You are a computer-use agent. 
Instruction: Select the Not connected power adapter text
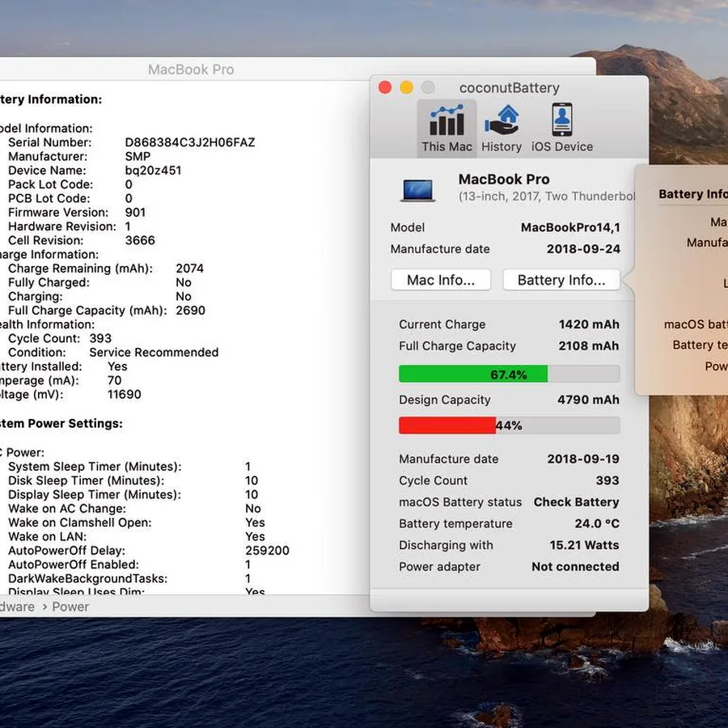point(575,566)
